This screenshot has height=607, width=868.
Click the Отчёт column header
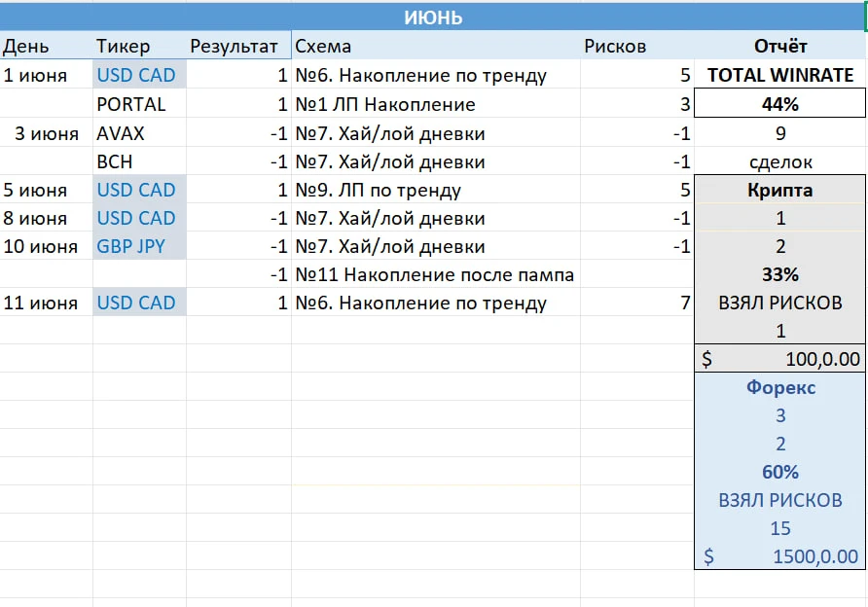(780, 46)
